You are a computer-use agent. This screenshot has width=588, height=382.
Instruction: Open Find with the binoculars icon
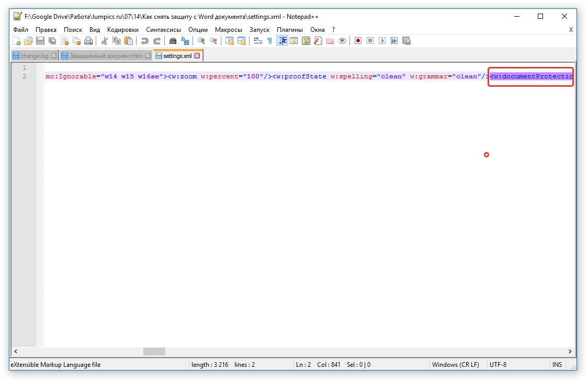click(173, 41)
